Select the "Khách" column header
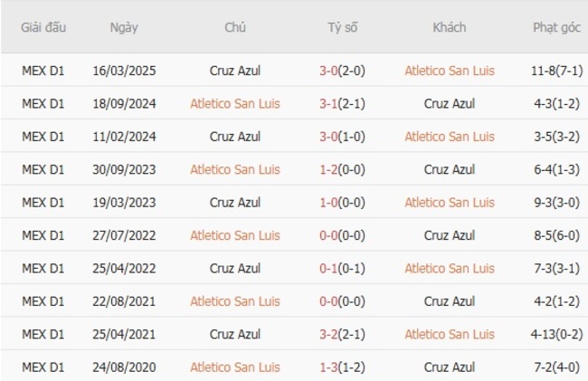The width and height of the screenshot is (588, 381). pos(450,27)
